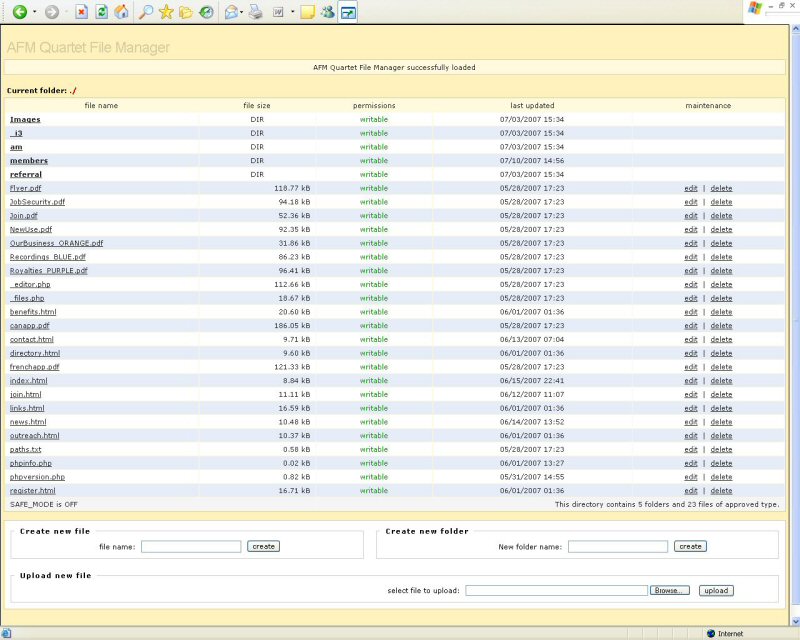Open the Search magnifier icon

(x=146, y=12)
